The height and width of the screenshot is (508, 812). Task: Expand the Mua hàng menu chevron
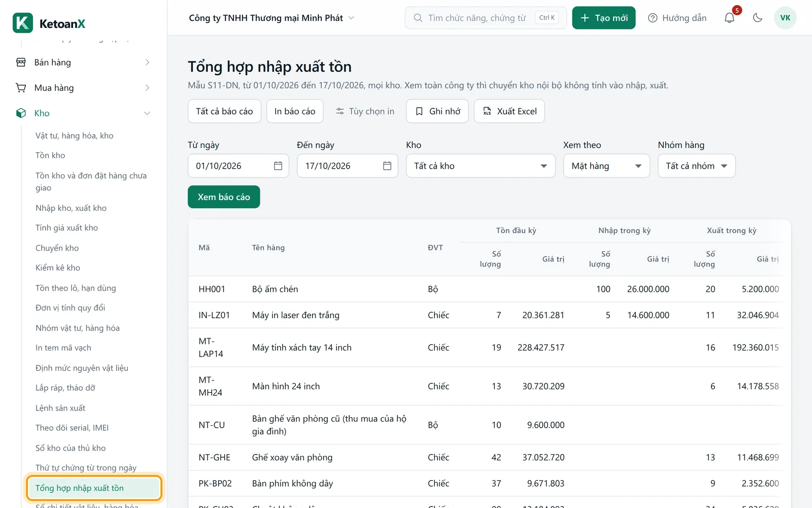pos(147,88)
